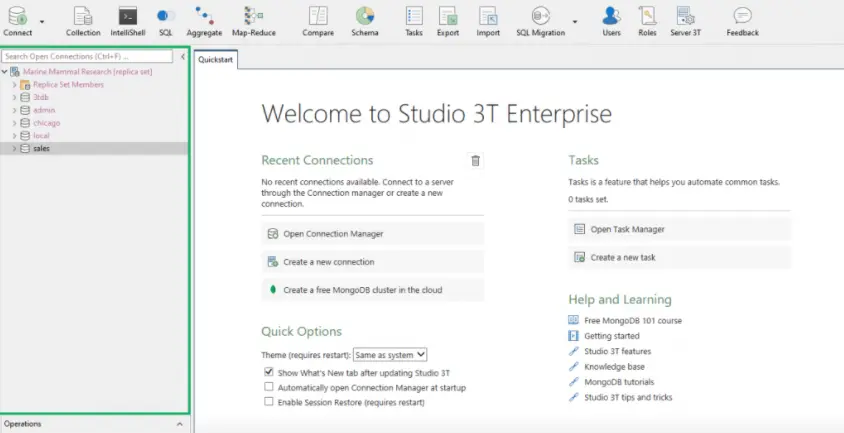
Task: Select Marine Mammal Research connection name
Action: 87,72
